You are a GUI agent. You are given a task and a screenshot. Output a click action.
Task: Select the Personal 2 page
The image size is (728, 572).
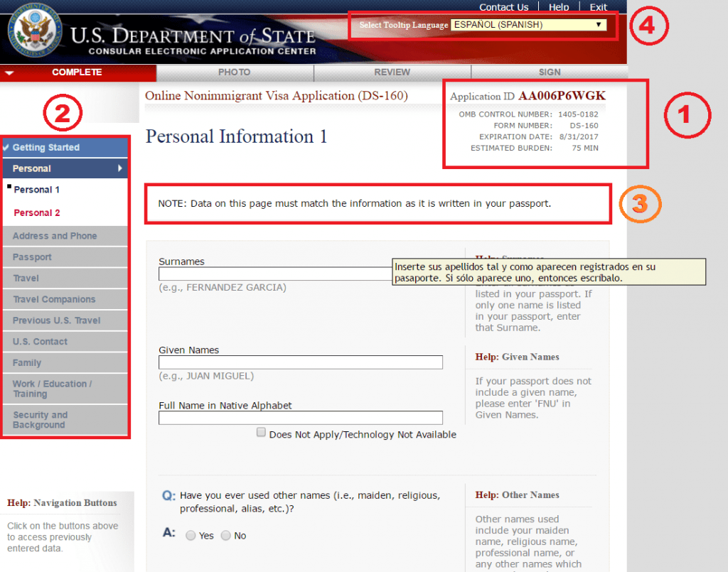click(37, 213)
